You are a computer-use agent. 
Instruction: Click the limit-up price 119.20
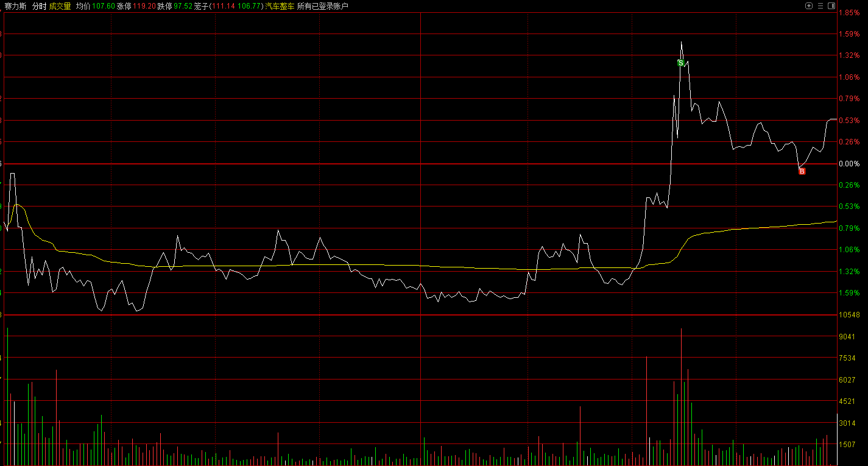click(x=144, y=6)
